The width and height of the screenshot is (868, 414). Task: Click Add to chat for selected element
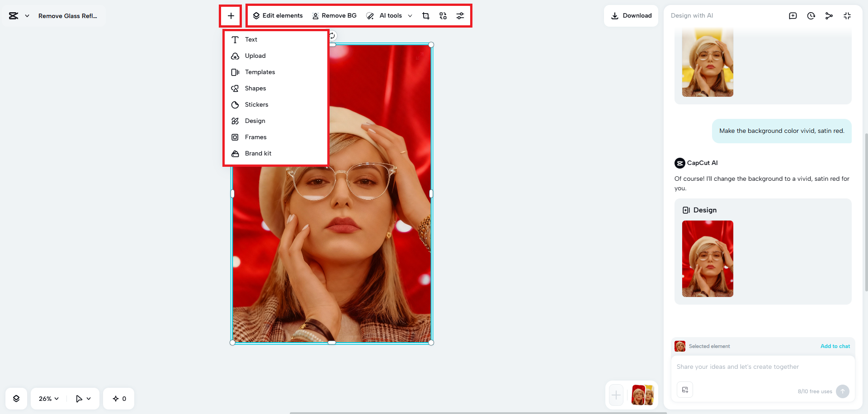pyautogui.click(x=835, y=346)
